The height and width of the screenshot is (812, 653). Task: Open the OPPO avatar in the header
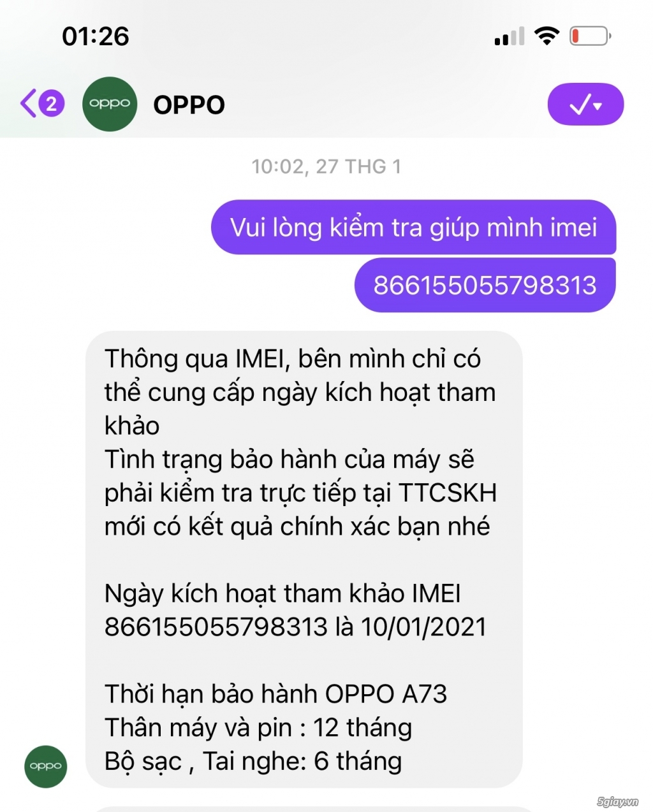(x=110, y=104)
